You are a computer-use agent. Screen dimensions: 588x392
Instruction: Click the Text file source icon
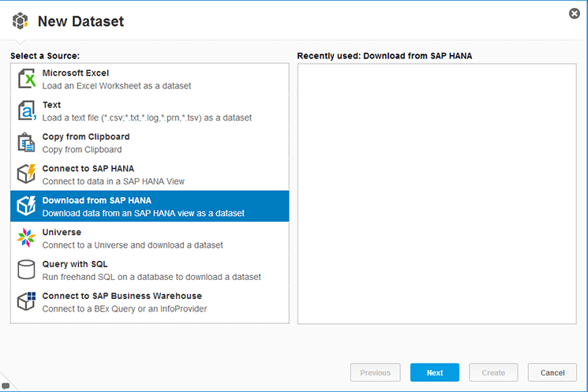click(x=27, y=110)
